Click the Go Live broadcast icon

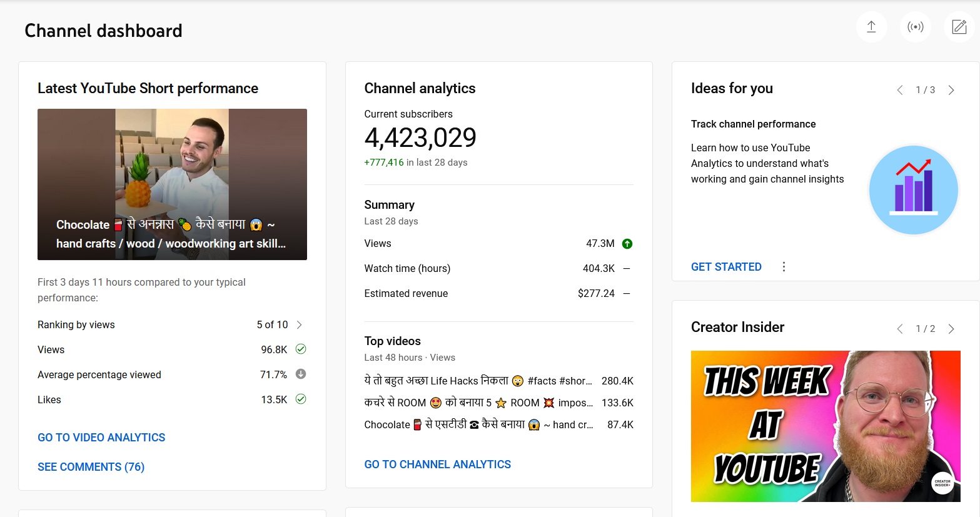[x=915, y=27]
